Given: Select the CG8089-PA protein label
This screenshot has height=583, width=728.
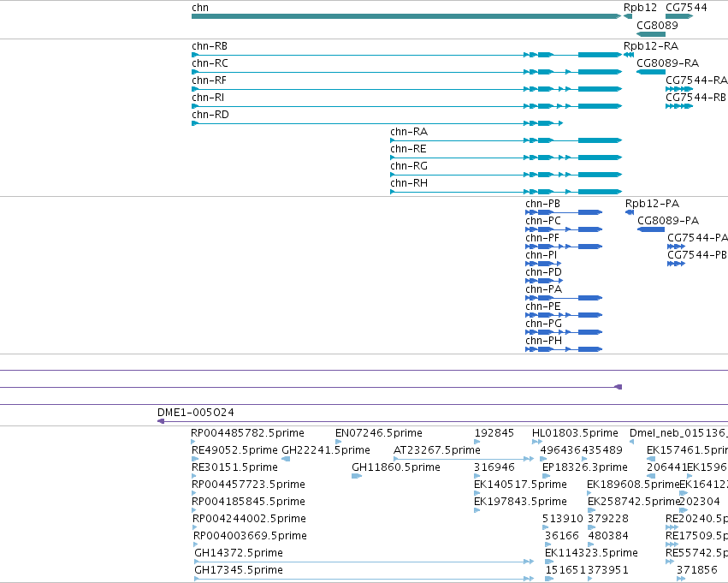Looking at the screenshot, I should (668, 221).
